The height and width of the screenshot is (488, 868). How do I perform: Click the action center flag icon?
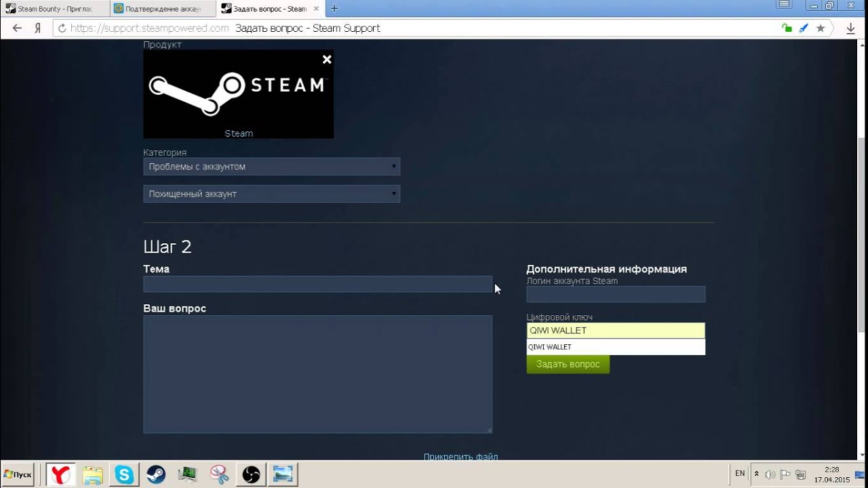tap(785, 474)
